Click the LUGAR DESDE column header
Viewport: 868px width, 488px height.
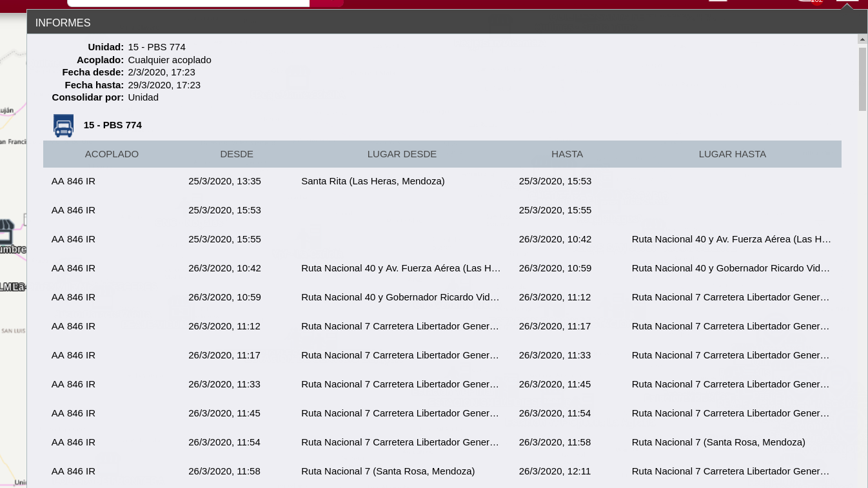pos(402,154)
